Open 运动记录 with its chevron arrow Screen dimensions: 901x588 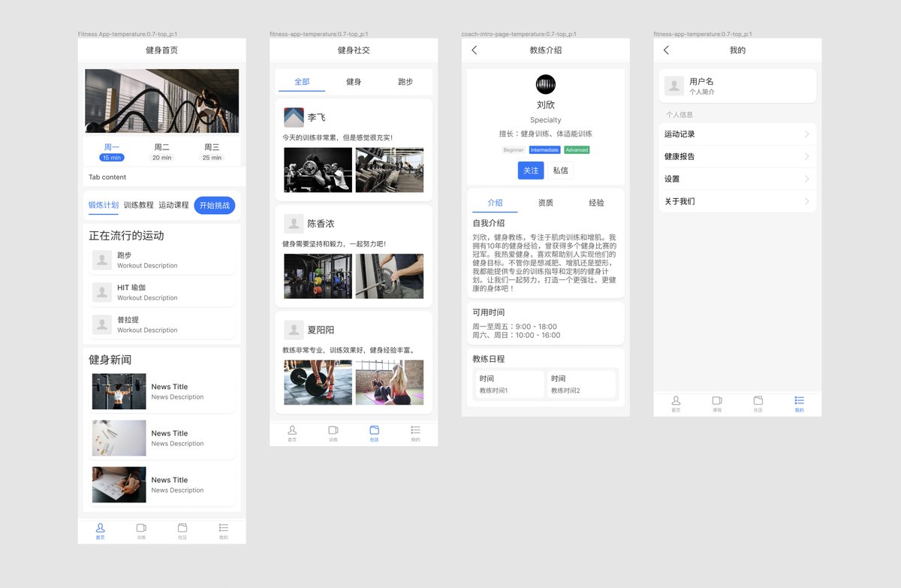click(x=807, y=134)
